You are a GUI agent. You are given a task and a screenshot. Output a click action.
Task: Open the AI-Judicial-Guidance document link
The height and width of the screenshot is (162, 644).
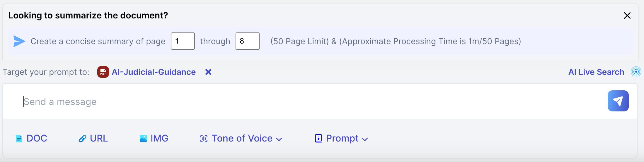pos(154,72)
